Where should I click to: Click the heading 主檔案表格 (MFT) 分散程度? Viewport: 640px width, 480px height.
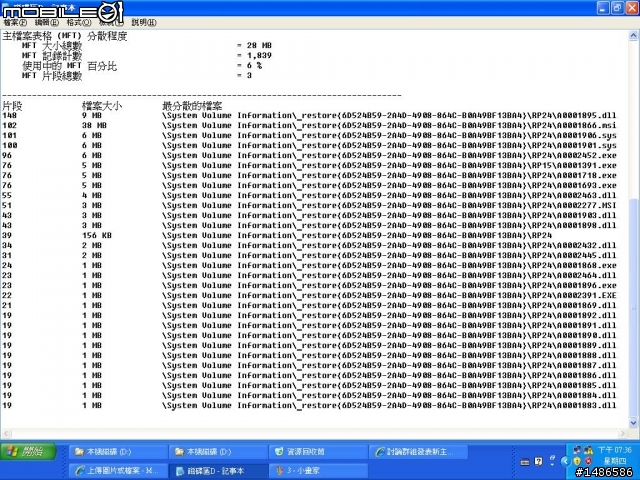[x=65, y=36]
